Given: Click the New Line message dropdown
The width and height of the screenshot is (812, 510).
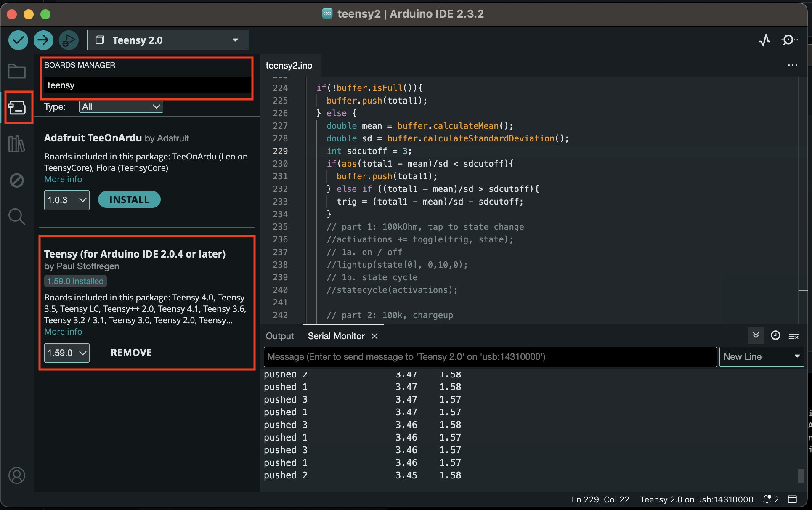Looking at the screenshot, I should click(760, 356).
